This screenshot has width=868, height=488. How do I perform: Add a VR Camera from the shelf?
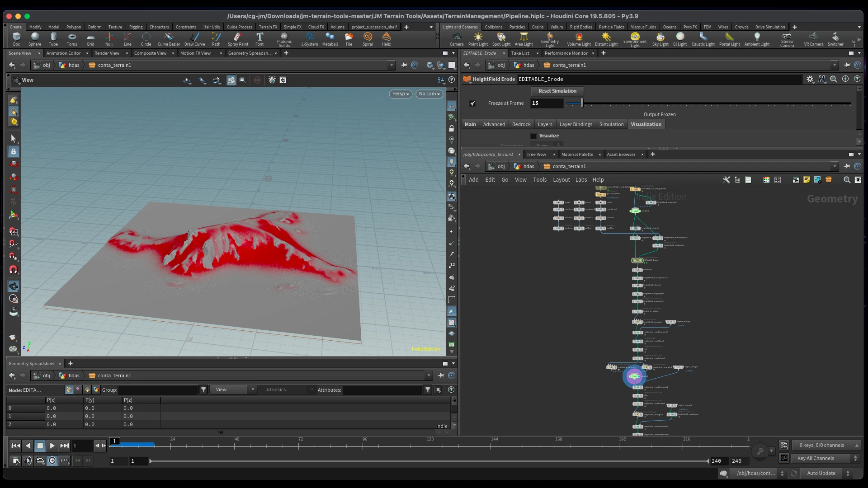(x=813, y=39)
